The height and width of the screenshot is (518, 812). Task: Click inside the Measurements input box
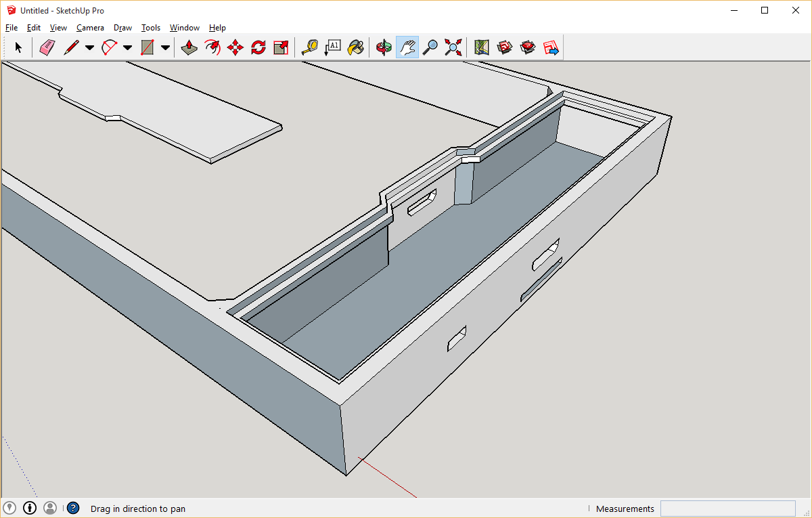pyautogui.click(x=728, y=509)
